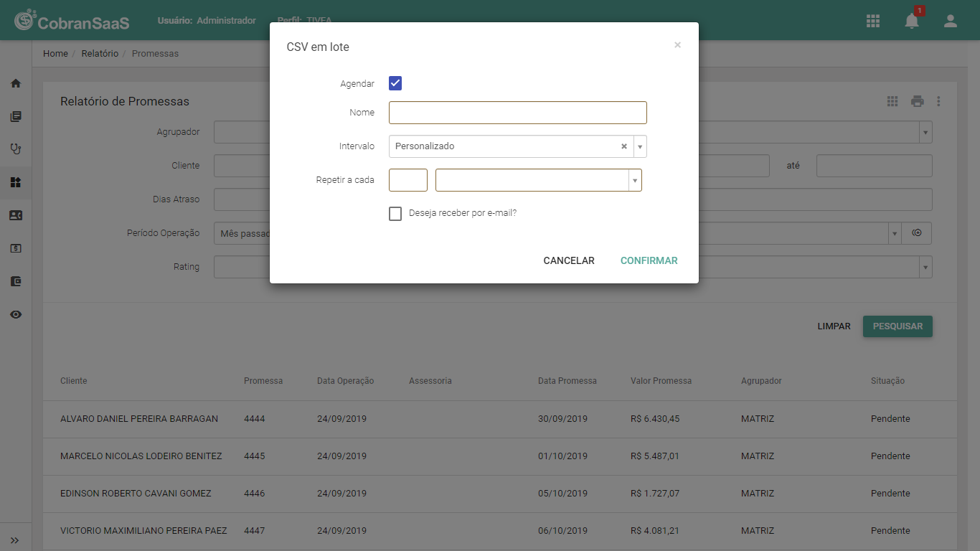The width and height of the screenshot is (980, 551).
Task: Click the add period icon beside Período Operação
Action: click(x=917, y=233)
